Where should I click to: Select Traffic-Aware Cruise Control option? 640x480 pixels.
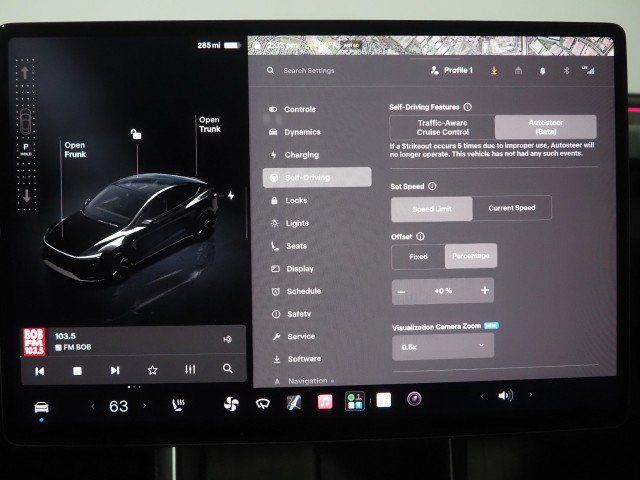(x=442, y=127)
